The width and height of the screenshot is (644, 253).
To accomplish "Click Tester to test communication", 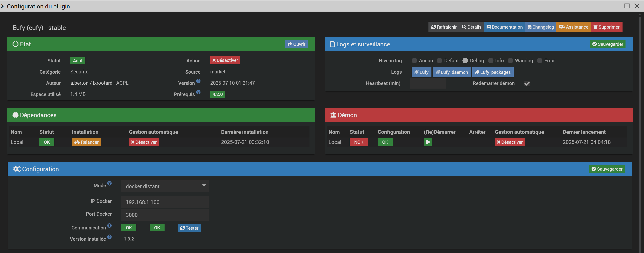I will 189,228.
